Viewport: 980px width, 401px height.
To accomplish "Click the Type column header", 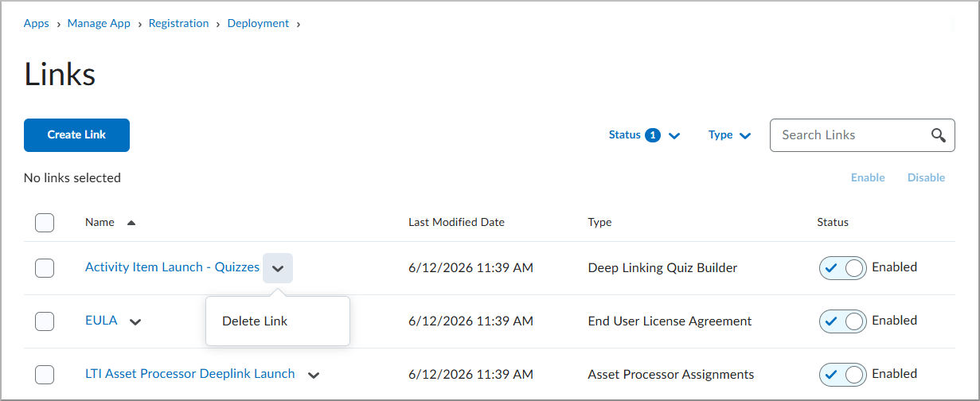I will [x=599, y=222].
